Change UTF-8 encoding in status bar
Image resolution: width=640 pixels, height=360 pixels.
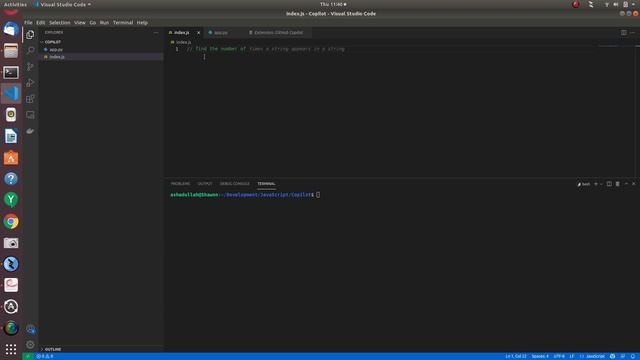point(559,356)
